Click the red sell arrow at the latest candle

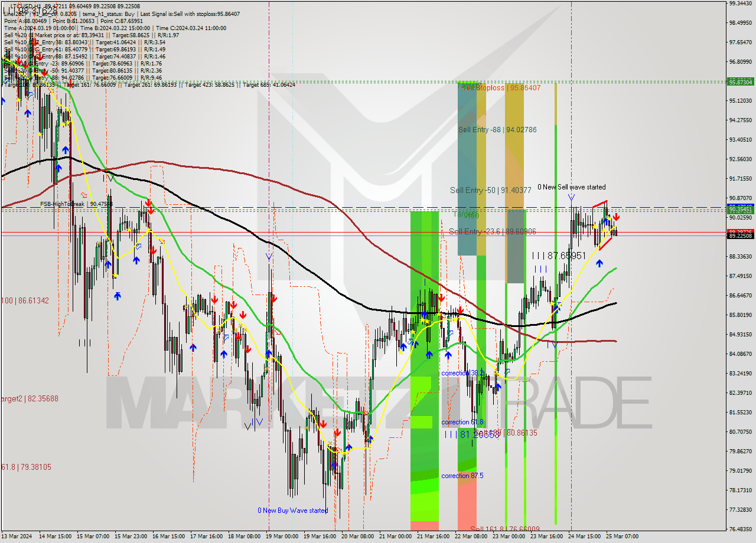point(616,217)
